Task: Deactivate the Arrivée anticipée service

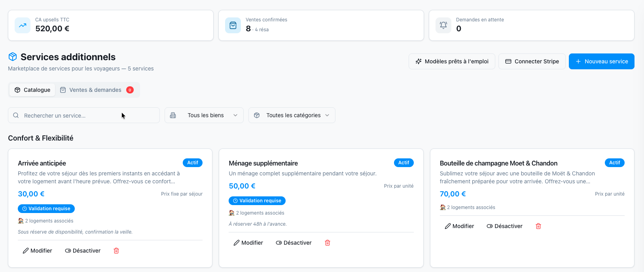Action: point(83,251)
